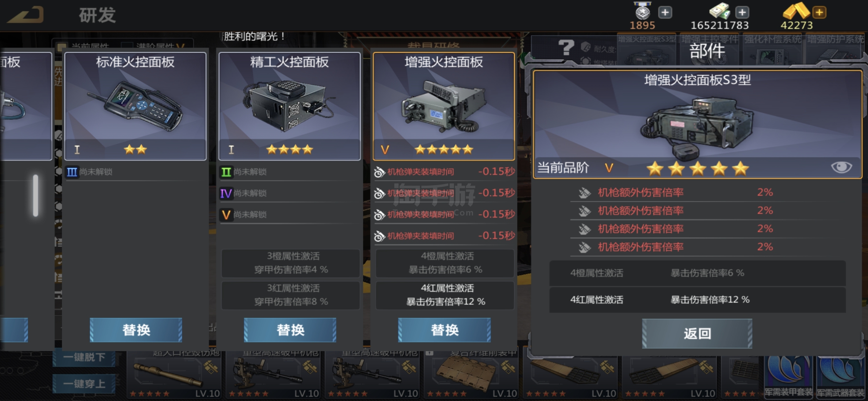868x401 pixels.
Task: Toggle the eye icon on 增强火控面板S3型 card
Action: pos(841,167)
